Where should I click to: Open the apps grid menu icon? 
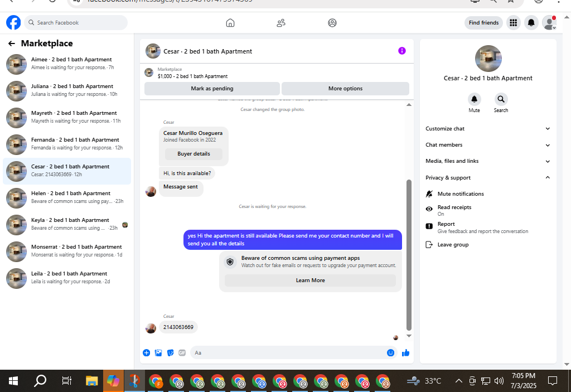(x=514, y=23)
